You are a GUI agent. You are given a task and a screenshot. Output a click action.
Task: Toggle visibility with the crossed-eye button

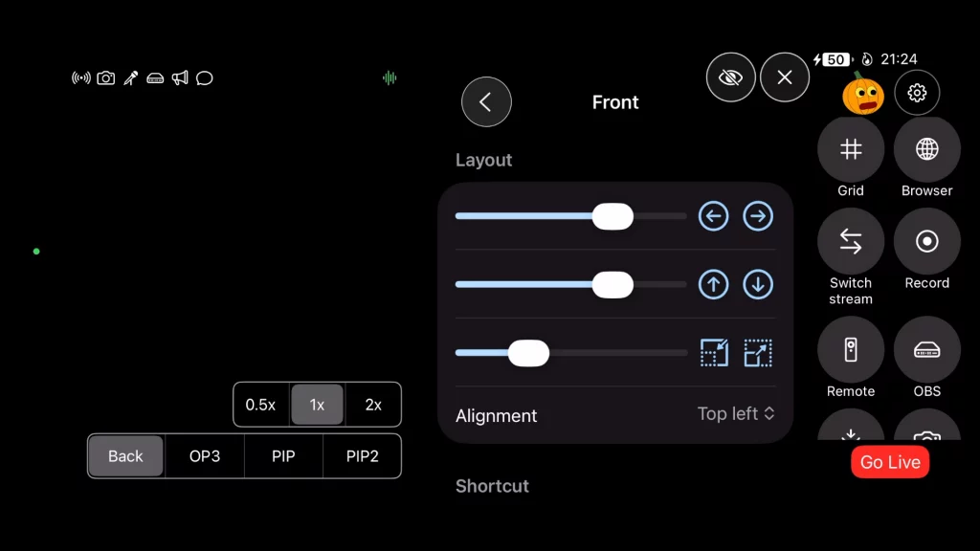click(x=730, y=77)
